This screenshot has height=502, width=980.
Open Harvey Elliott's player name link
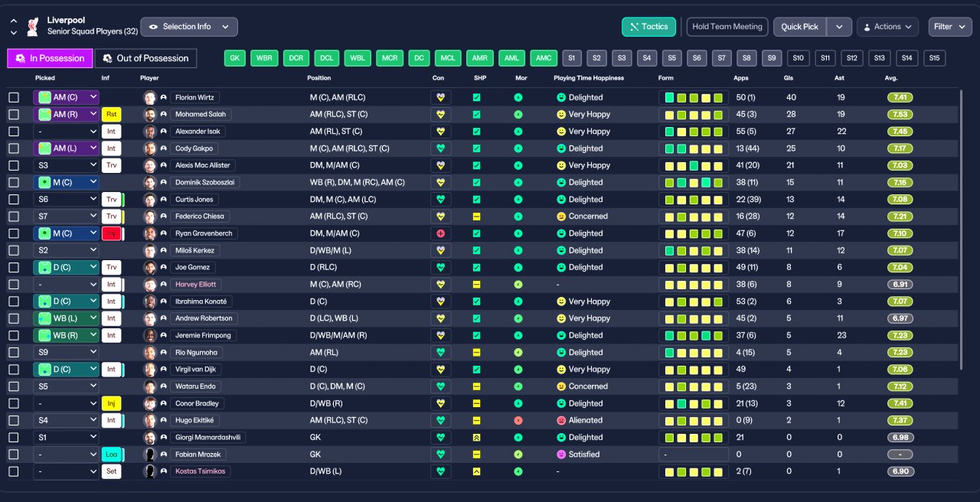196,285
